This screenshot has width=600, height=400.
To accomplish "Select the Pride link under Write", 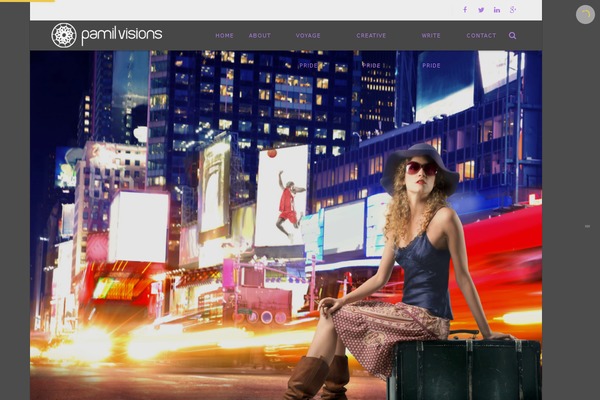I will pos(431,65).
